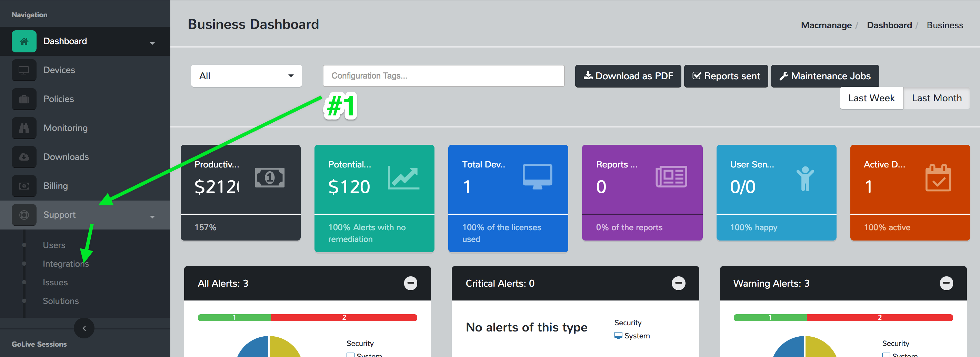Click the calendar check icon on Active card
This screenshot has width=980, height=357.
[x=938, y=177]
